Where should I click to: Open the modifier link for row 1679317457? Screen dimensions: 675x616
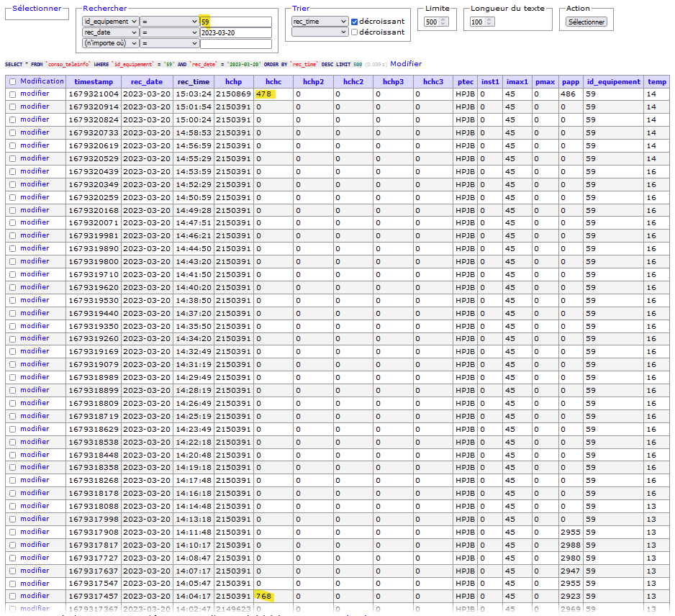click(x=35, y=596)
